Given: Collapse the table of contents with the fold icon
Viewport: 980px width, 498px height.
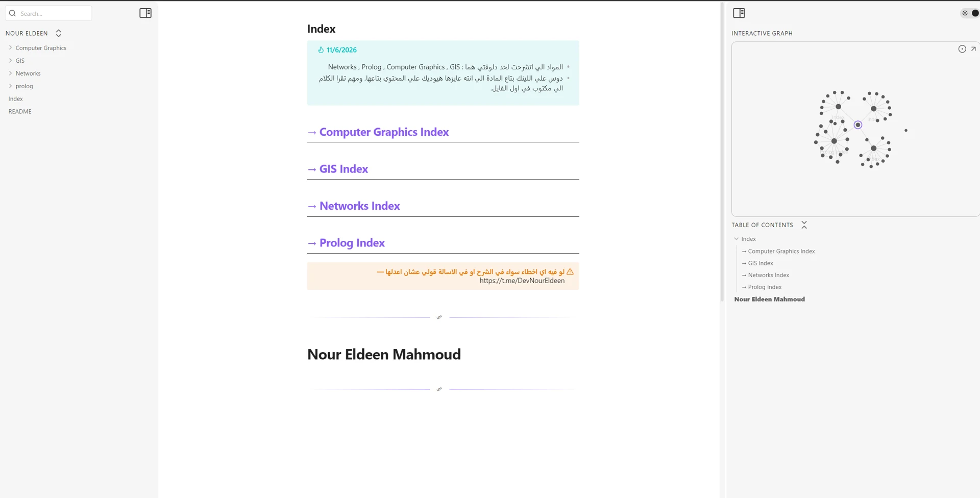Looking at the screenshot, I should point(804,225).
